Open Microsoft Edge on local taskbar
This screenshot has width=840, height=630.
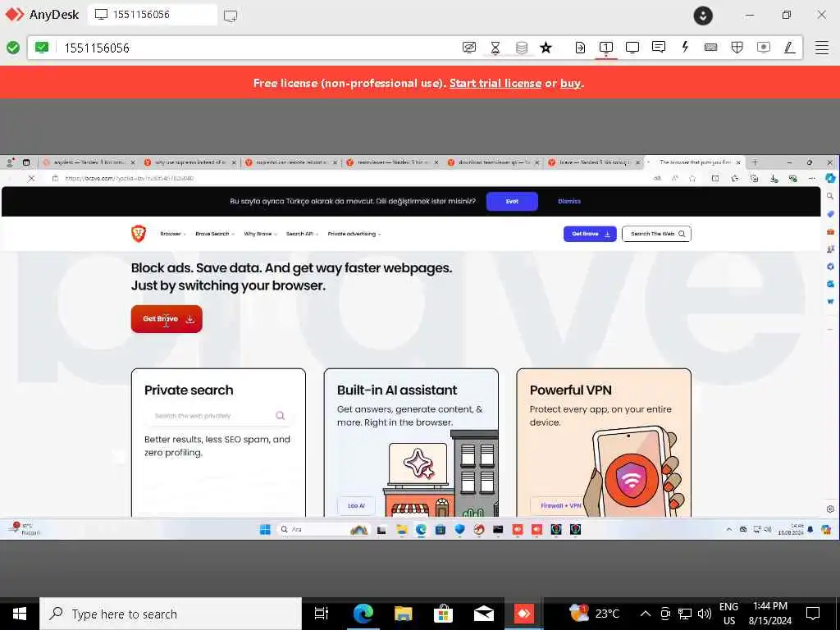[363, 614]
